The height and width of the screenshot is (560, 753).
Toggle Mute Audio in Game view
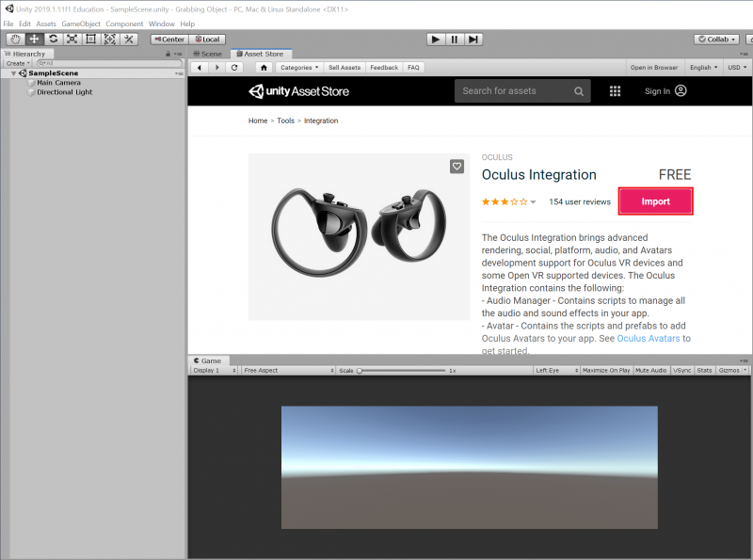[x=650, y=370]
